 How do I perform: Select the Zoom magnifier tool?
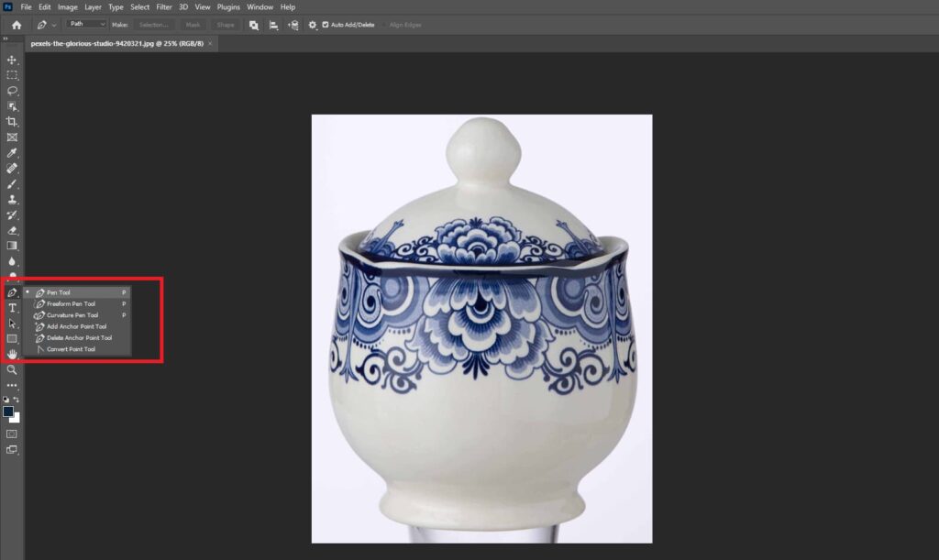(x=12, y=370)
